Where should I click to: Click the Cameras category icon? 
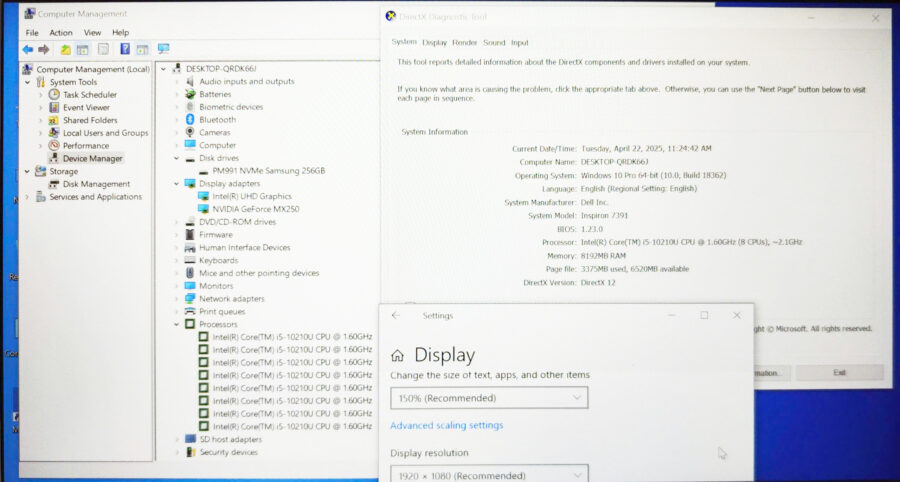click(x=190, y=132)
